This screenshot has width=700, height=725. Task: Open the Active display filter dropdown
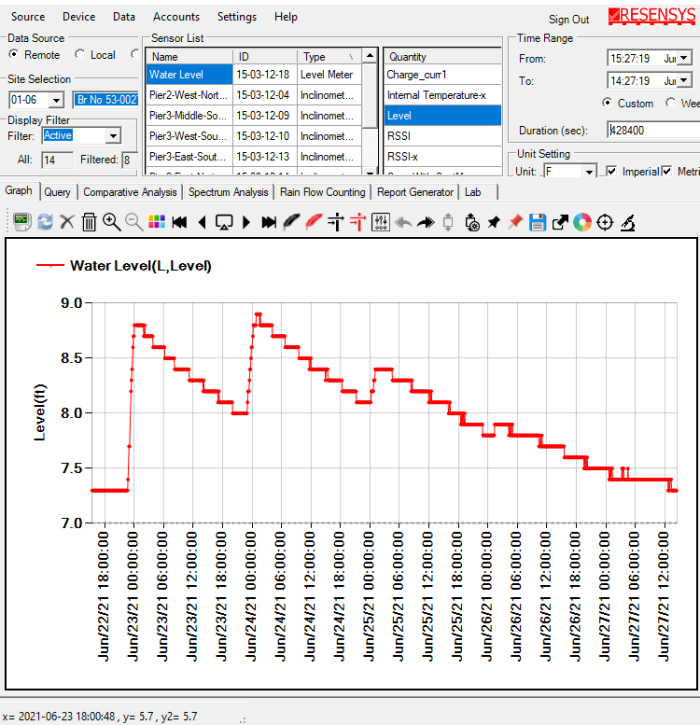(112, 136)
